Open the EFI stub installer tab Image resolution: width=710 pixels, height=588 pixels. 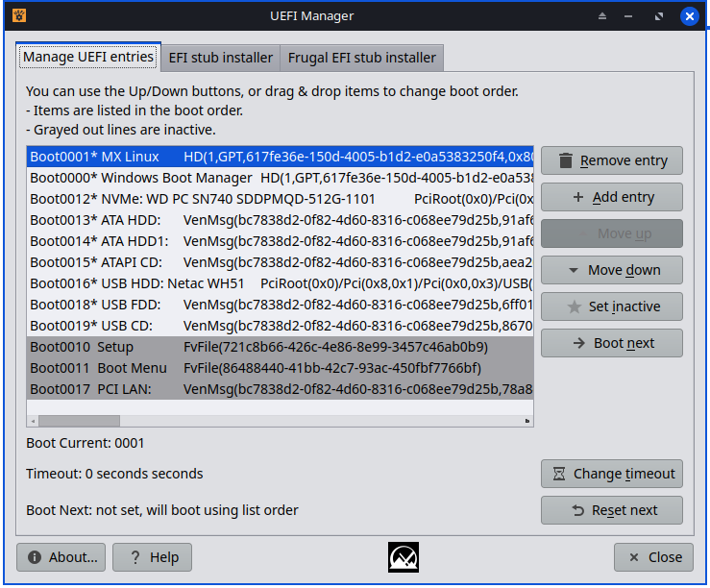221,58
